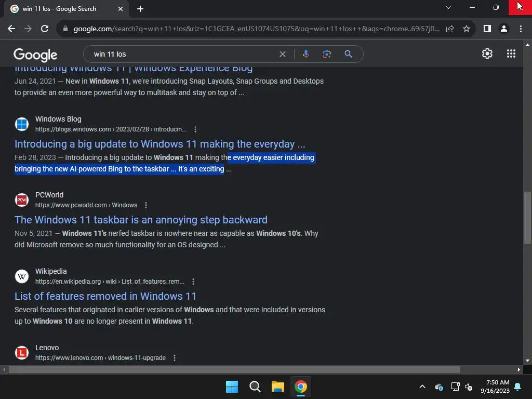Open 'Introducing a big update to Windows 11' result
Screen dimensions: 532x399
(x=160, y=144)
